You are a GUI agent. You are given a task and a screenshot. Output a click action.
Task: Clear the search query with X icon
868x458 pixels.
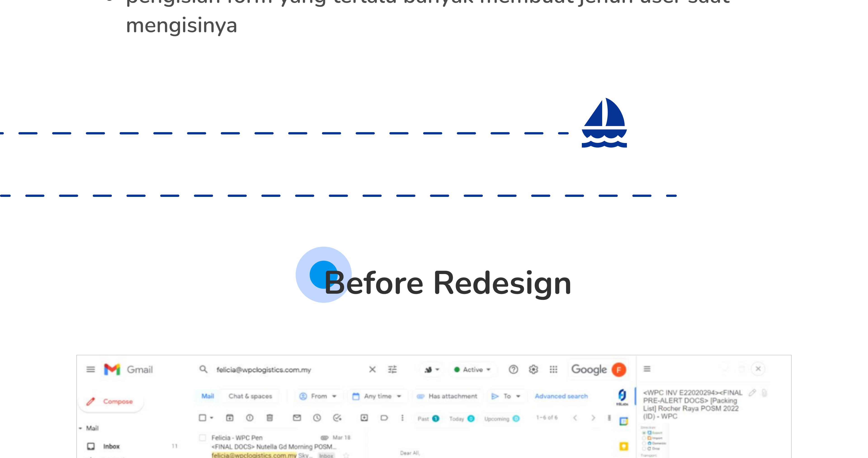372,370
